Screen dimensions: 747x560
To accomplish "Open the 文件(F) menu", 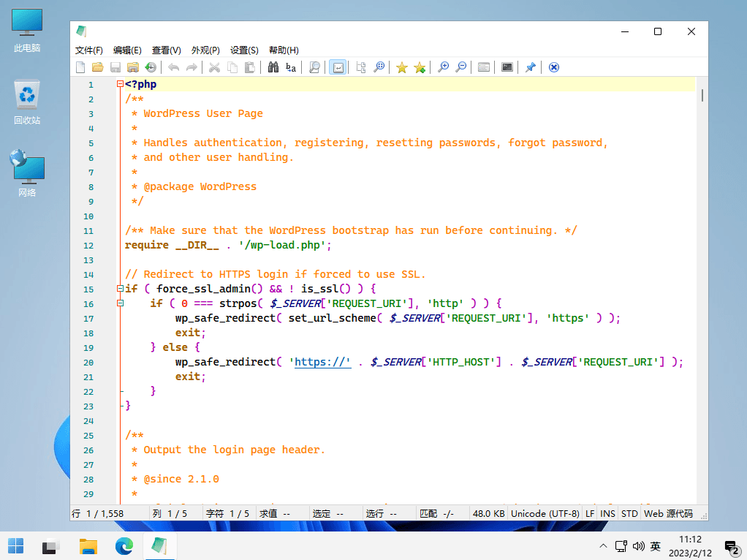I will pyautogui.click(x=89, y=50).
